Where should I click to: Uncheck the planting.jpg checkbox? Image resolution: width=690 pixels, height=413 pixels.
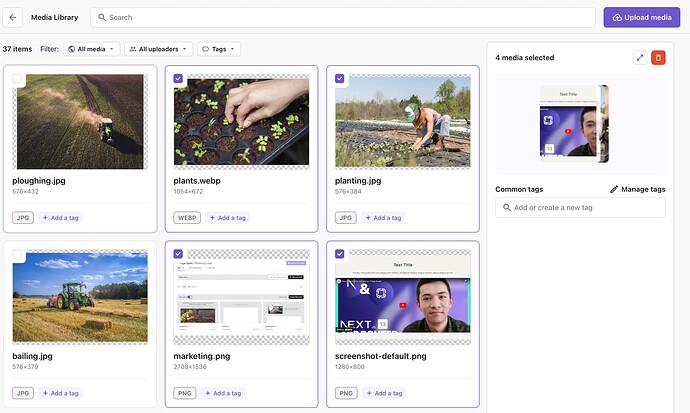[x=339, y=78]
